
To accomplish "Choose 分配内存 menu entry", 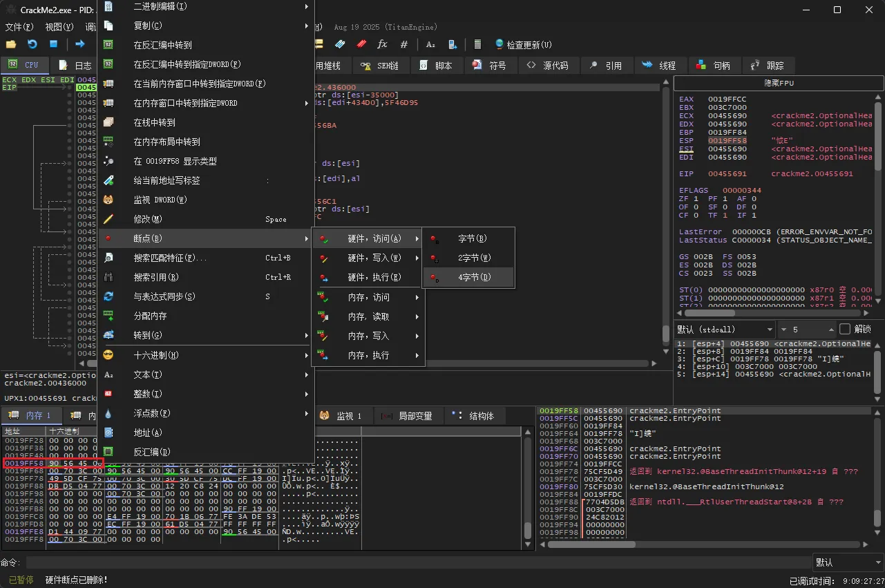I will [x=206, y=316].
